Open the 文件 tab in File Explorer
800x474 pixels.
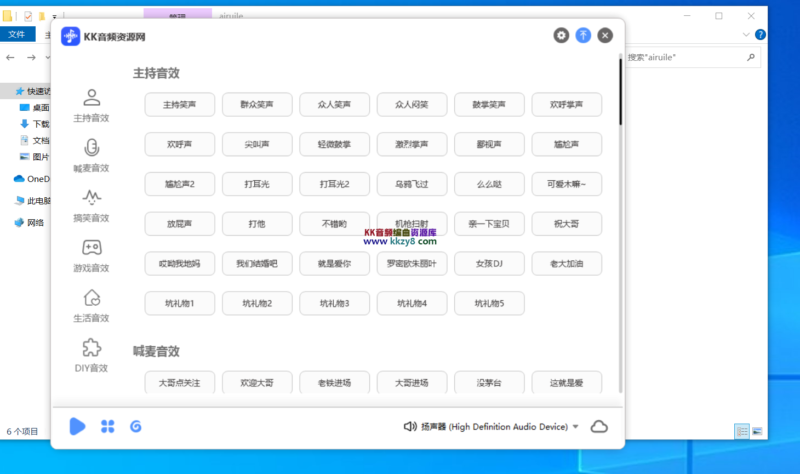coord(17,34)
